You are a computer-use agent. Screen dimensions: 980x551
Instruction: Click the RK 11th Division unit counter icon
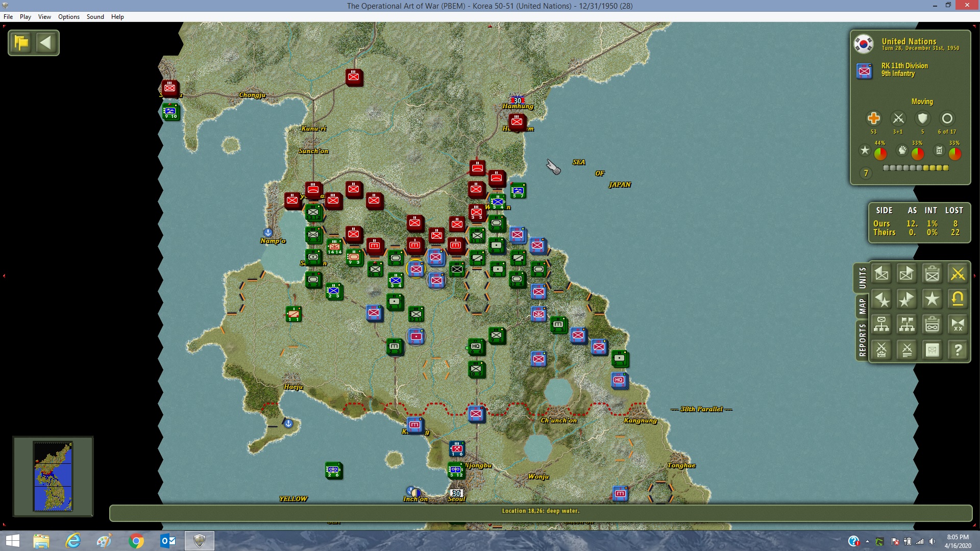(864, 71)
